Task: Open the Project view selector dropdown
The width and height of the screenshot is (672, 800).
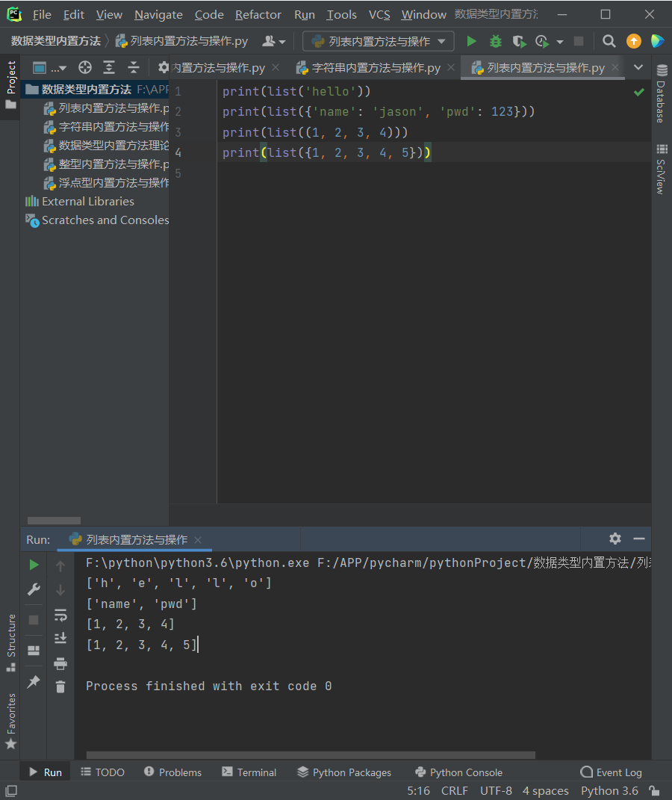Action: click(49, 67)
